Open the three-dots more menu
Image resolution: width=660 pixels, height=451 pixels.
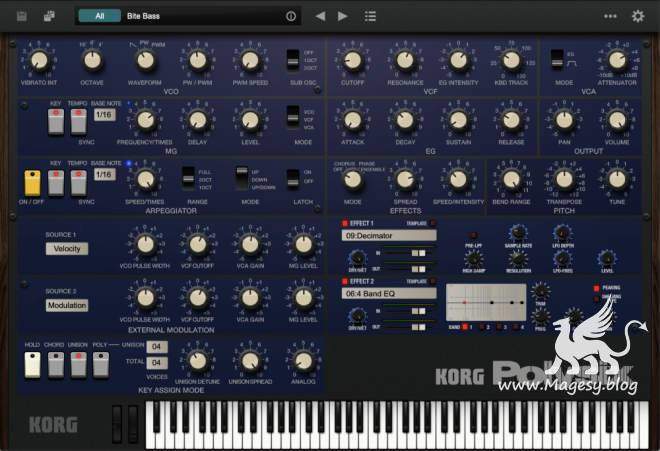610,16
